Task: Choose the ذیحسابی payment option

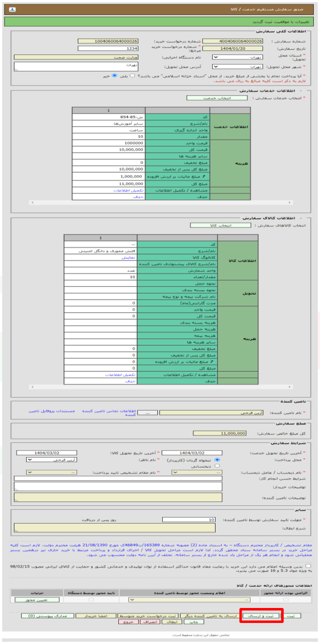Action: click(x=218, y=466)
